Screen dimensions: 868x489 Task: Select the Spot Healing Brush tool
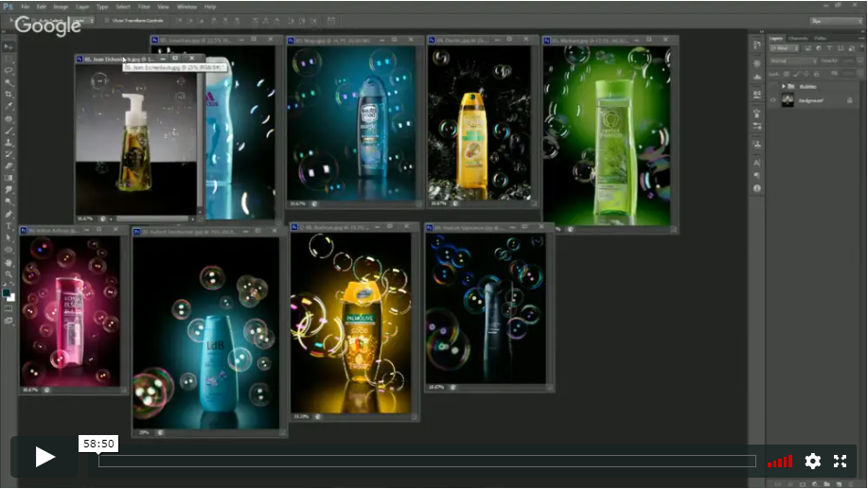click(x=9, y=118)
